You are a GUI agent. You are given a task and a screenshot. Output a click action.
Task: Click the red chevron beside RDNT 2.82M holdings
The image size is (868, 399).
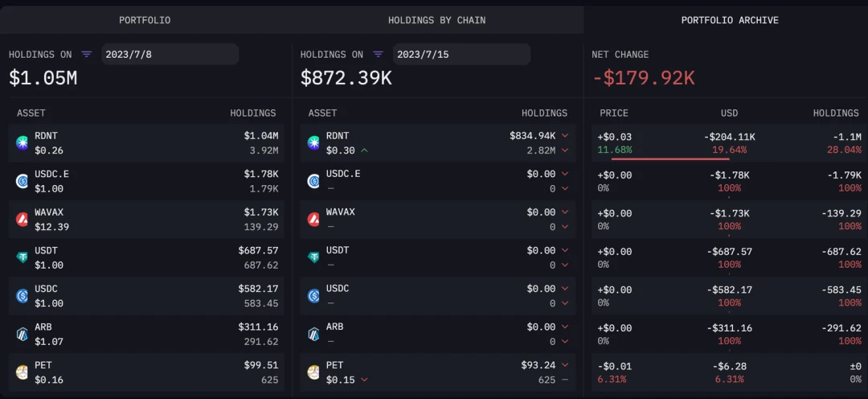(x=565, y=150)
